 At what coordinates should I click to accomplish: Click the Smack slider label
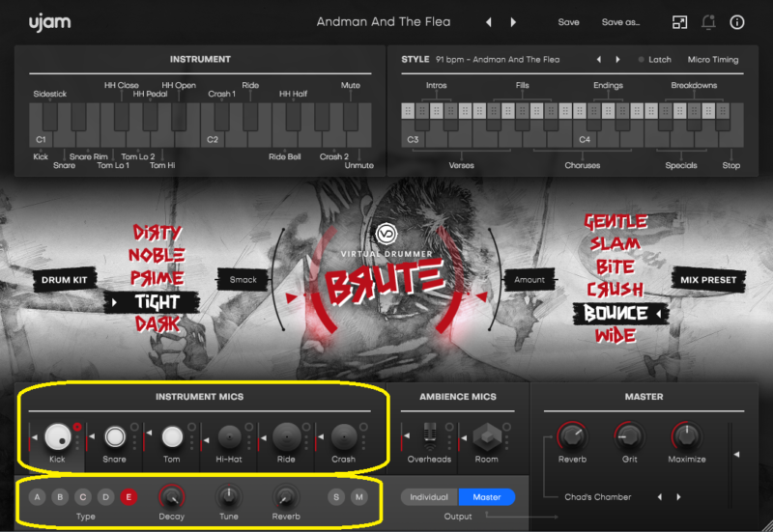tap(243, 280)
